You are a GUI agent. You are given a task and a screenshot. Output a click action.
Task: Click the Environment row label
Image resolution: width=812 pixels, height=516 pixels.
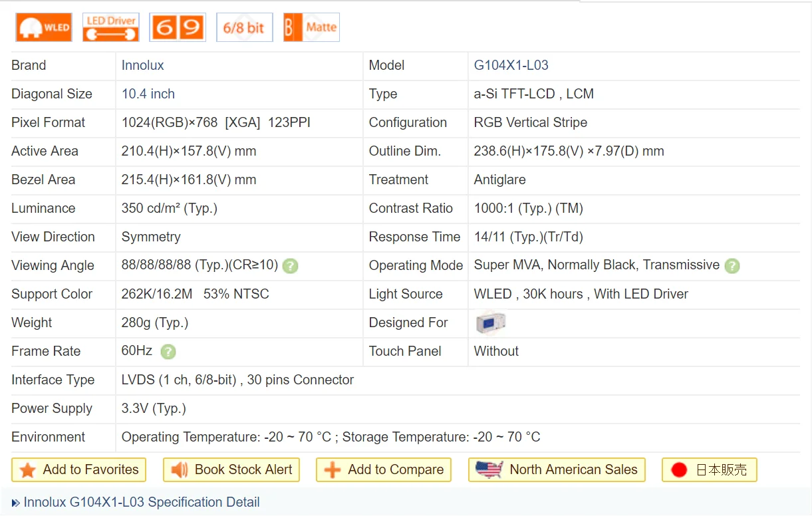pos(48,437)
